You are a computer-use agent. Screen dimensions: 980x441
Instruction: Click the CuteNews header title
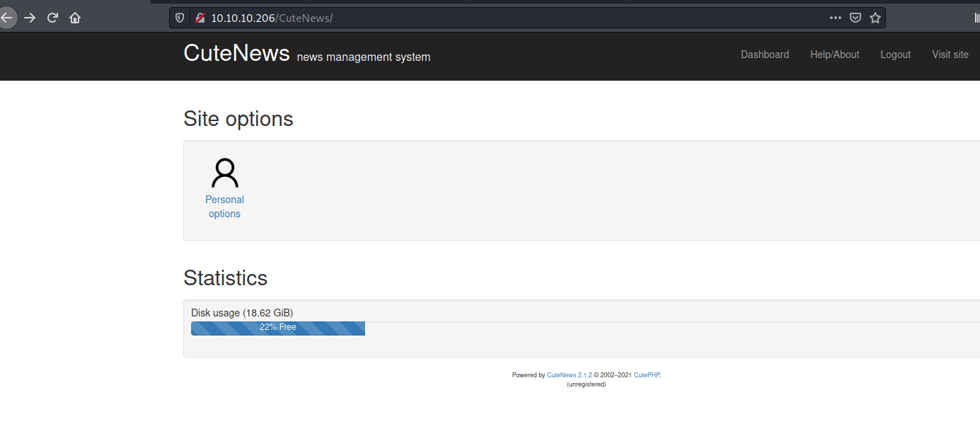(x=236, y=53)
